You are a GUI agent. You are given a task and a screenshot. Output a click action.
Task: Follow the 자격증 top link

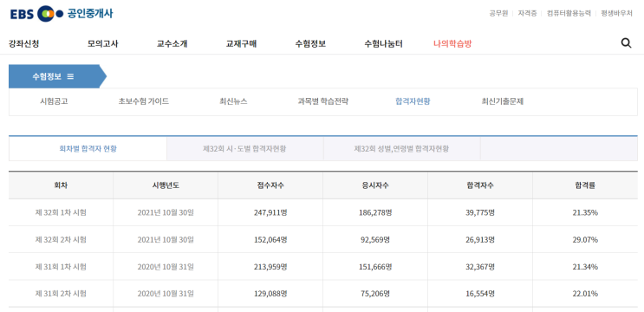click(x=527, y=13)
